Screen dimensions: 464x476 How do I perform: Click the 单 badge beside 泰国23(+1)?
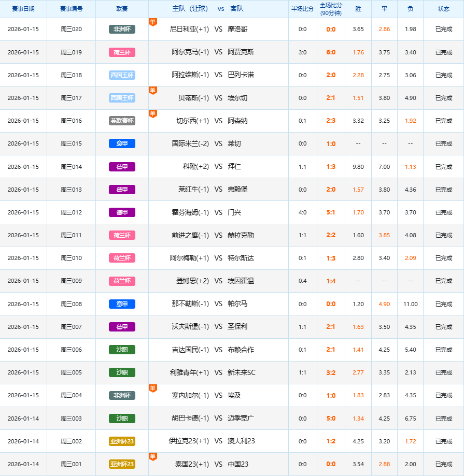152,456
